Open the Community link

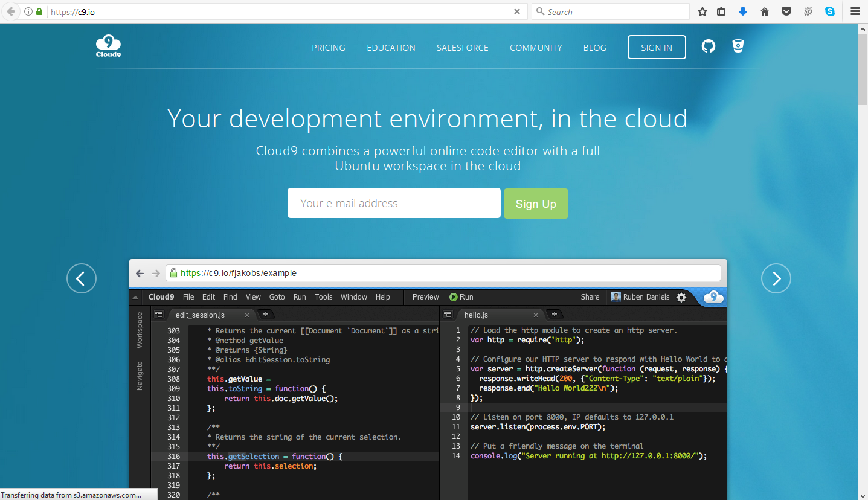coord(536,48)
